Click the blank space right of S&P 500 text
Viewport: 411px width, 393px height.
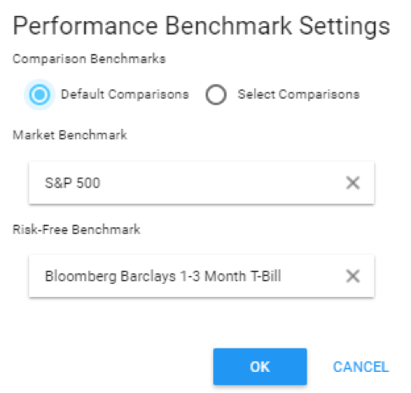220,183
